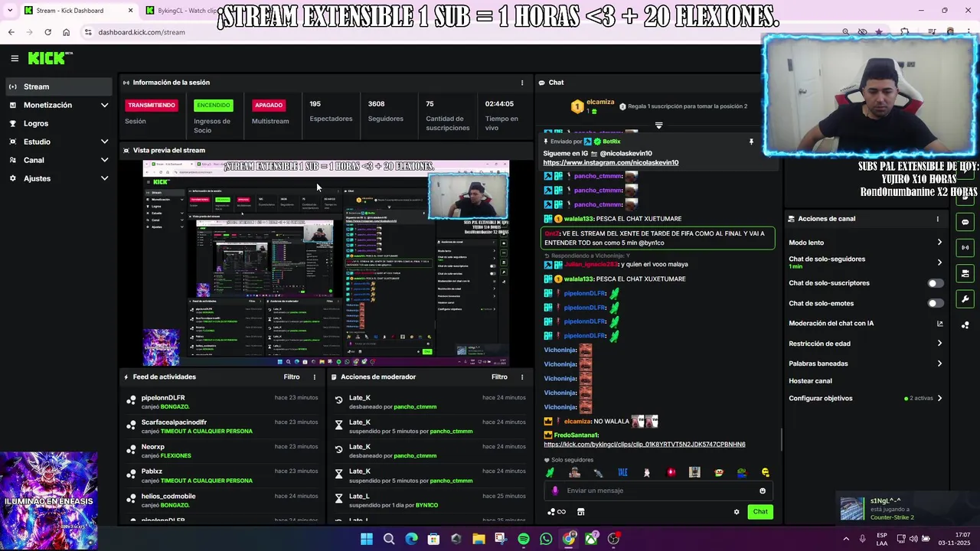This screenshot has height=551, width=980.
Task: Go to the browser home page
Action: point(67,32)
